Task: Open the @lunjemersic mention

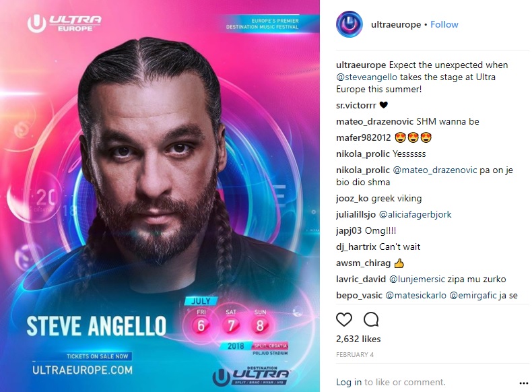Action: pos(417,279)
